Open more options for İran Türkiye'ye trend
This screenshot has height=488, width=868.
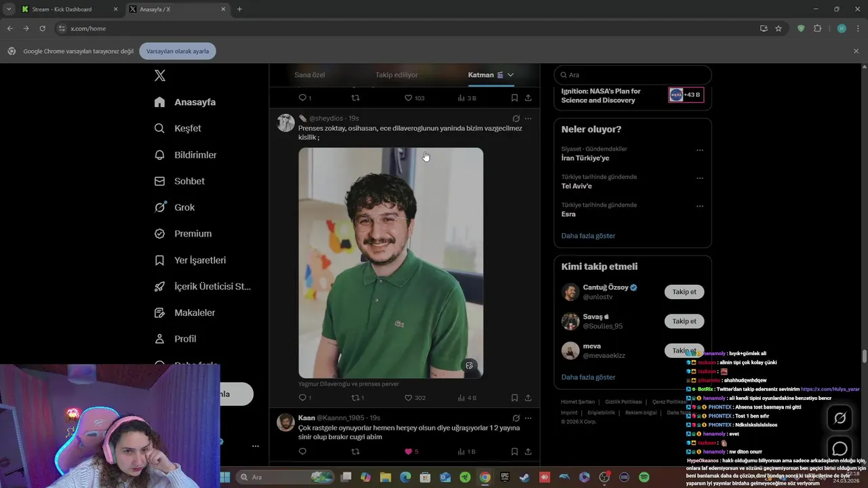click(700, 150)
